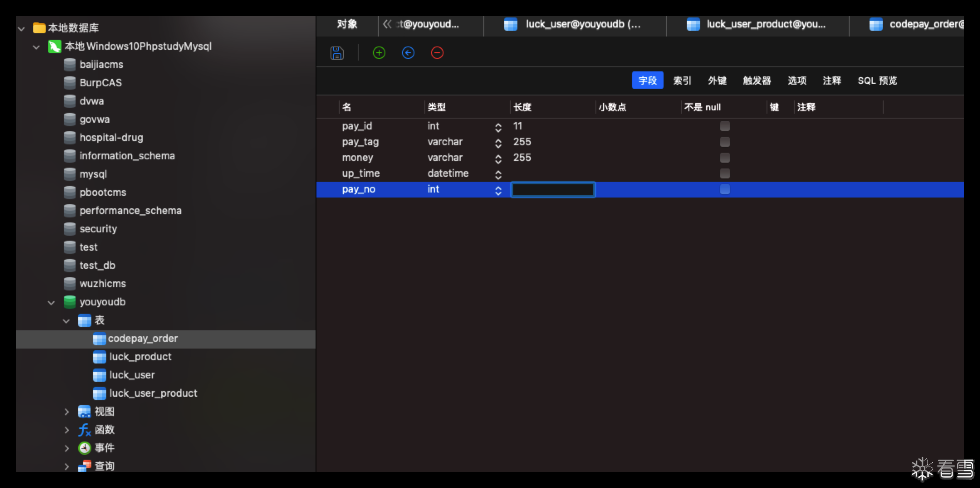Viewport: 980px width, 488px height.
Task: Open type dropdown for pay_tag field
Action: click(498, 143)
